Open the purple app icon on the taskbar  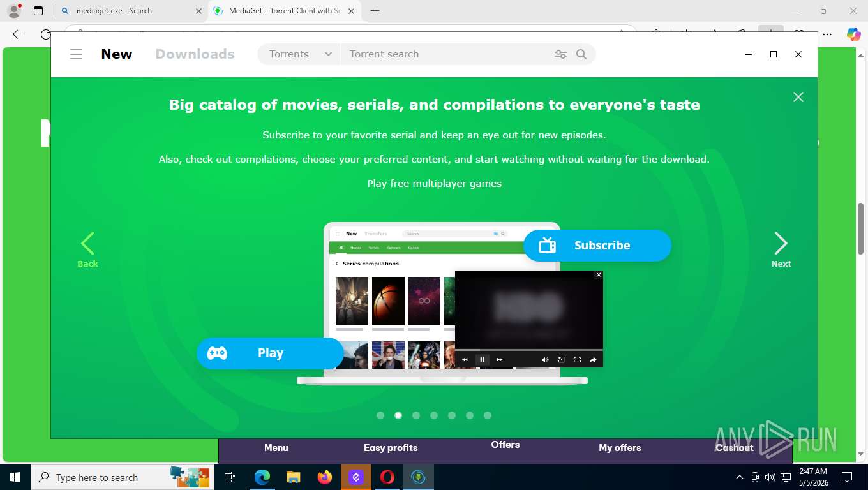[x=356, y=477]
